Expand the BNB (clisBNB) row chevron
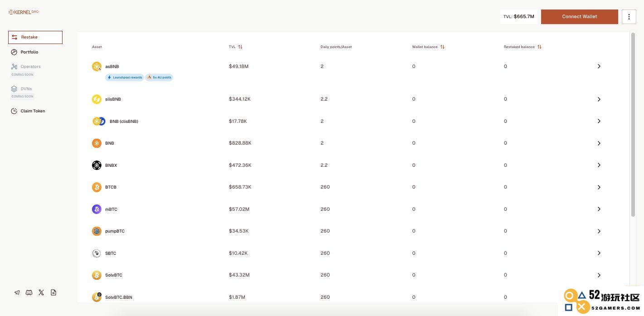Image resolution: width=644 pixels, height=316 pixels. (599, 121)
